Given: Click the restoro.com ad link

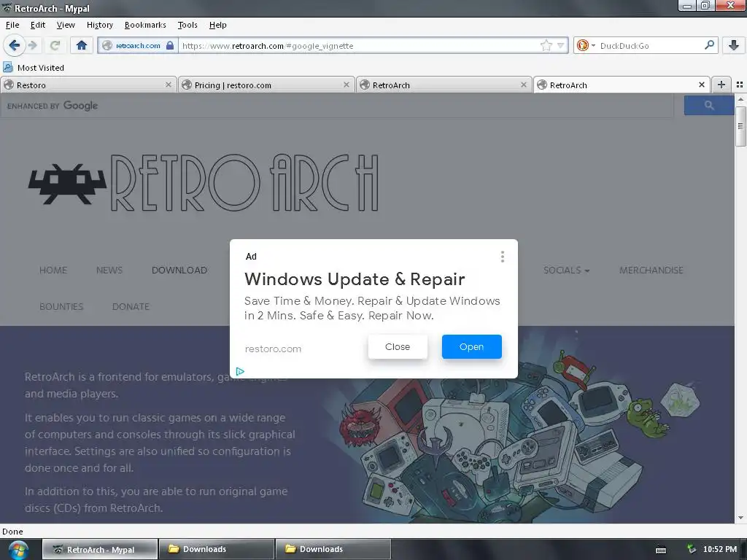Looking at the screenshot, I should [x=273, y=349].
